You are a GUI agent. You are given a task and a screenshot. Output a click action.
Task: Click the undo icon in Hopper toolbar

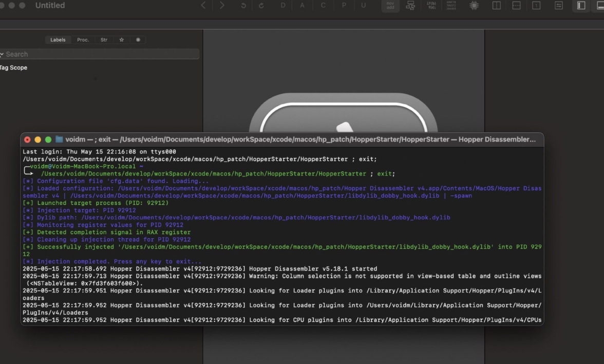[x=243, y=6]
